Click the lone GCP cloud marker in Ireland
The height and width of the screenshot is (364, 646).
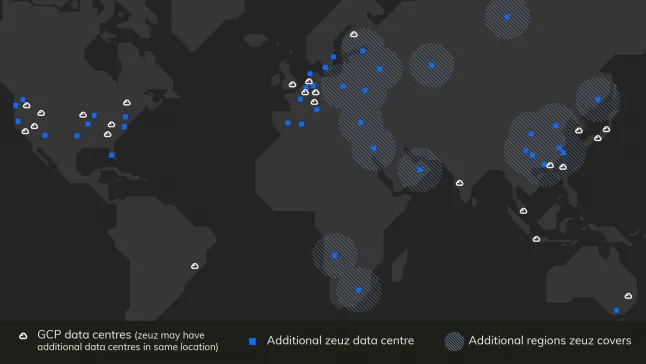tap(292, 84)
